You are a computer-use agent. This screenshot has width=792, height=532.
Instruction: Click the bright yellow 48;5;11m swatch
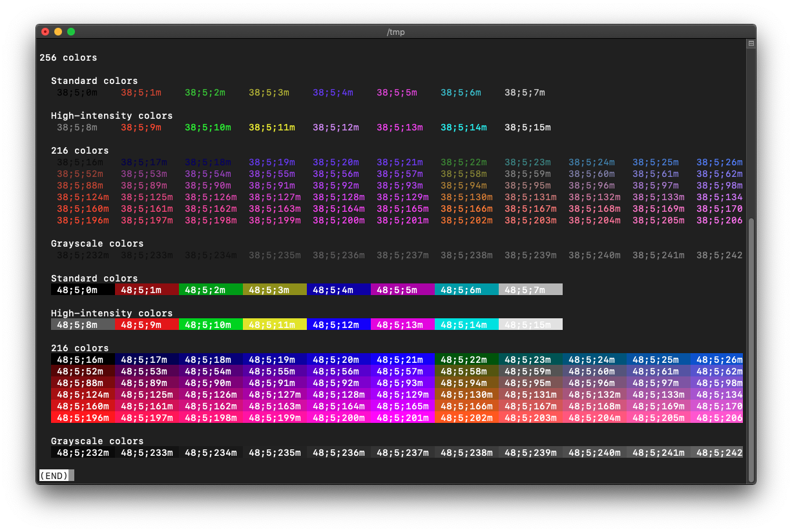click(275, 325)
